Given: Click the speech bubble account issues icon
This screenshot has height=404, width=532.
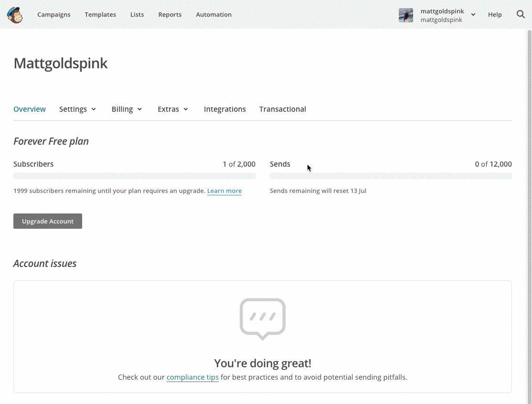Looking at the screenshot, I should [x=263, y=319].
